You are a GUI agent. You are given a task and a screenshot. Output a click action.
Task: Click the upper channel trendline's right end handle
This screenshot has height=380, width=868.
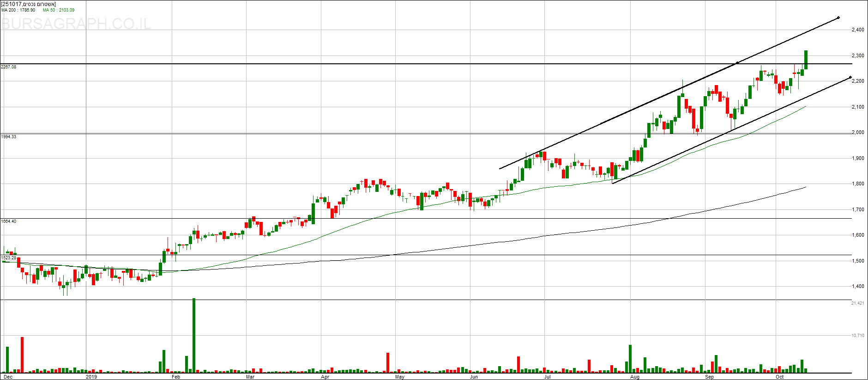tap(838, 18)
